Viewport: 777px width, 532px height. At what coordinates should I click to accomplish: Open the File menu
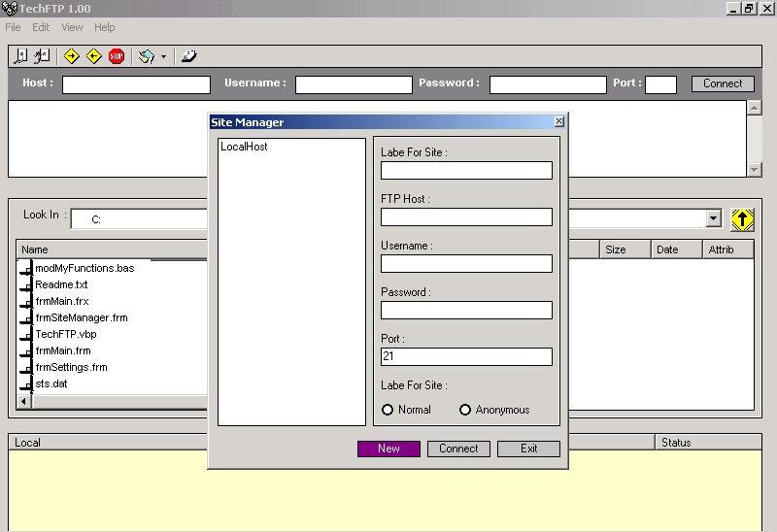click(x=13, y=27)
